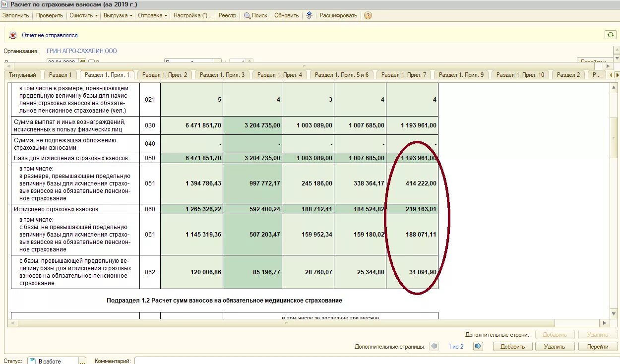Viewport: 620px width, 364px height.
Task: Select cell 997 772,17 in row 051
Action: click(252, 183)
